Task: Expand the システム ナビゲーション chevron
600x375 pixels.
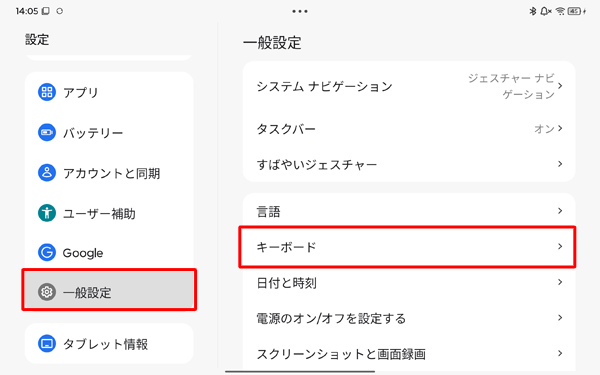Action: pos(560,86)
